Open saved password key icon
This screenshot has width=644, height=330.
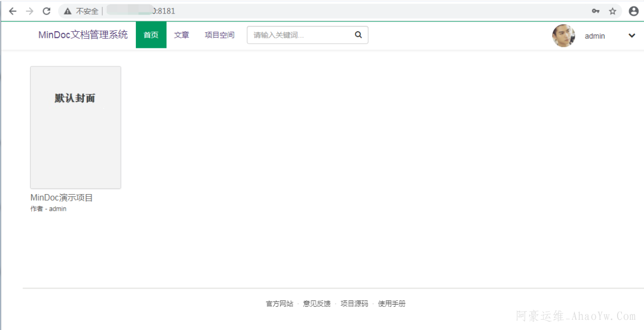595,11
